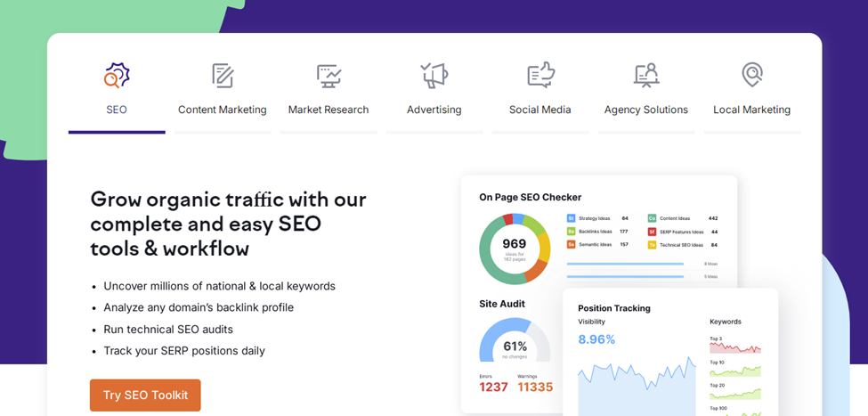
Task: Click "Run technical SEO audits" bullet
Action: tap(168, 329)
